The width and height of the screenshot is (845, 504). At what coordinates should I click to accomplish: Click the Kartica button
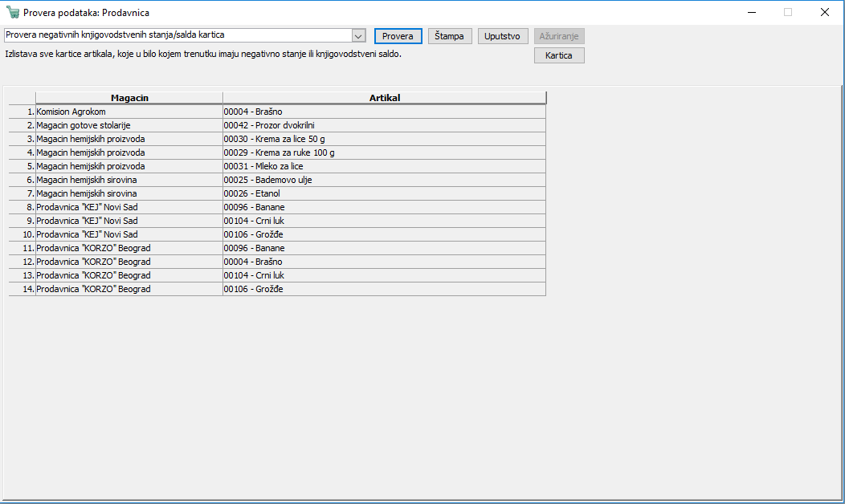pyautogui.click(x=559, y=55)
